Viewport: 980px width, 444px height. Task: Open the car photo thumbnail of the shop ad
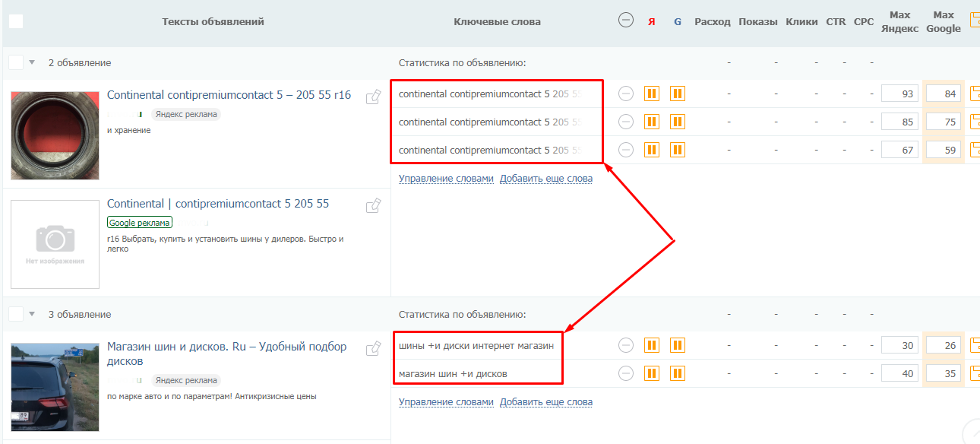click(x=55, y=387)
